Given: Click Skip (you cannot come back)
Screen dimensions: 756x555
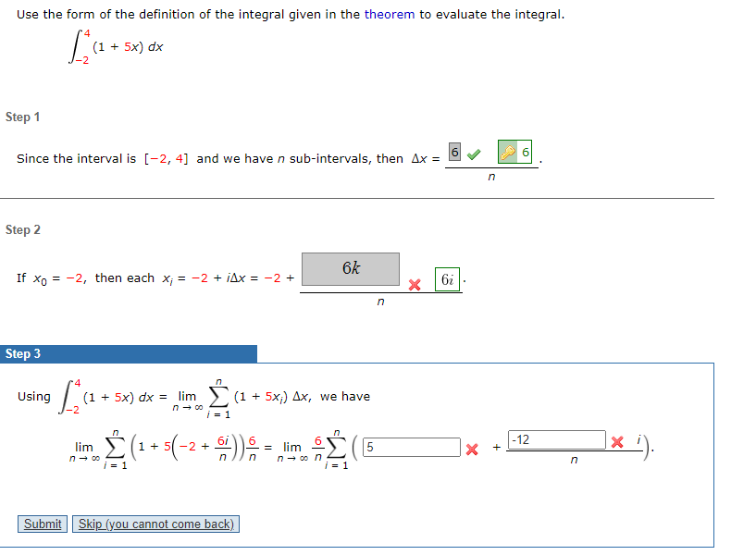Looking at the screenshot, I should pos(155,524).
